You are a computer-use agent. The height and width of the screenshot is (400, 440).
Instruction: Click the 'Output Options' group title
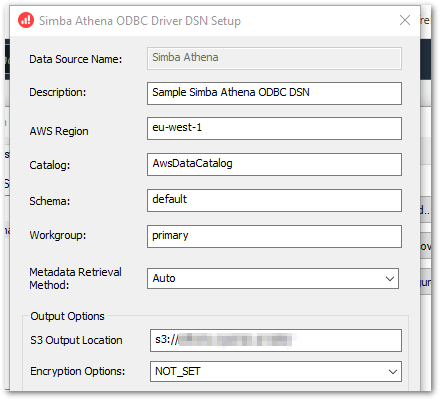coord(67,316)
